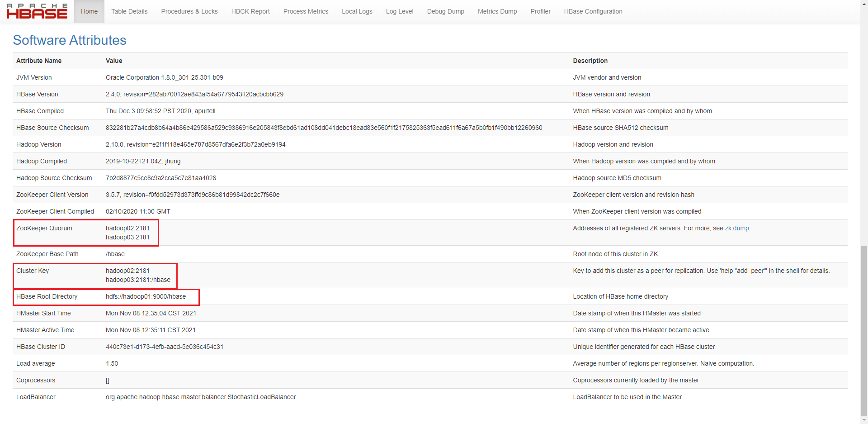868x424 pixels.
Task: Click the Cluster Key label
Action: (33, 271)
